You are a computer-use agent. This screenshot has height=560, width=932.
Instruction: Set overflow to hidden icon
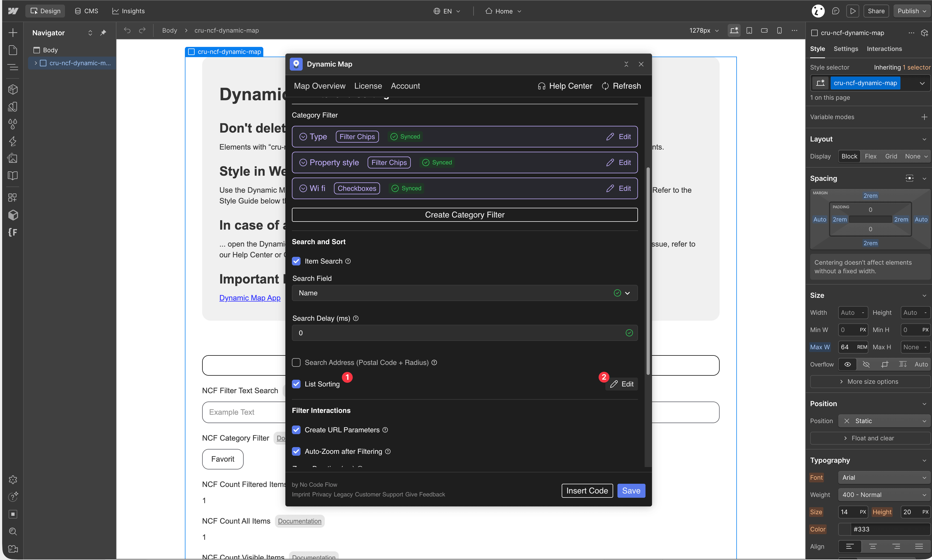click(866, 364)
